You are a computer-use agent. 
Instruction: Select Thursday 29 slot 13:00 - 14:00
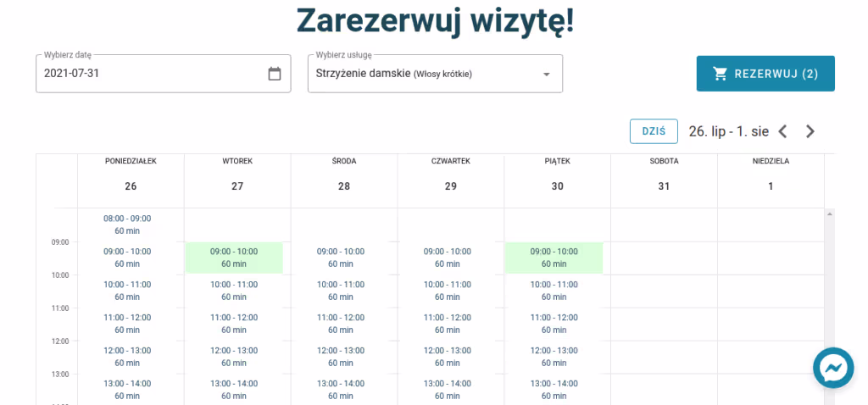[x=448, y=390]
